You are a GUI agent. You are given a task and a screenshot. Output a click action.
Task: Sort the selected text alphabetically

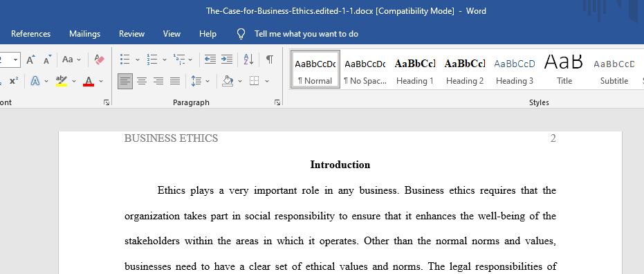[248, 60]
